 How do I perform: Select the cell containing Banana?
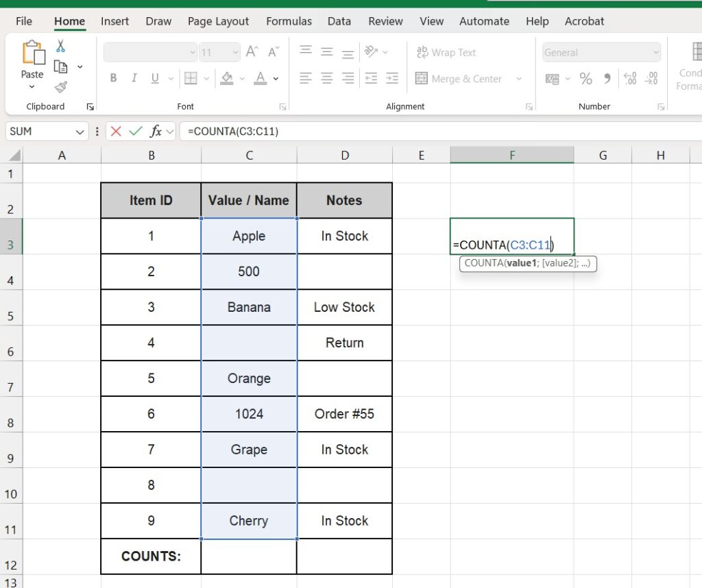249,307
